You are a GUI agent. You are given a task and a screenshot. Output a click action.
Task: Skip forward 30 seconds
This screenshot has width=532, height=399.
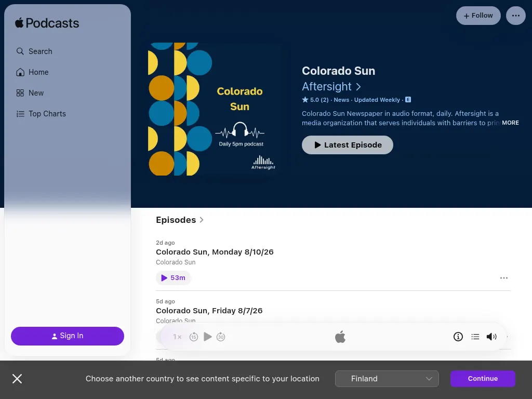click(x=221, y=337)
